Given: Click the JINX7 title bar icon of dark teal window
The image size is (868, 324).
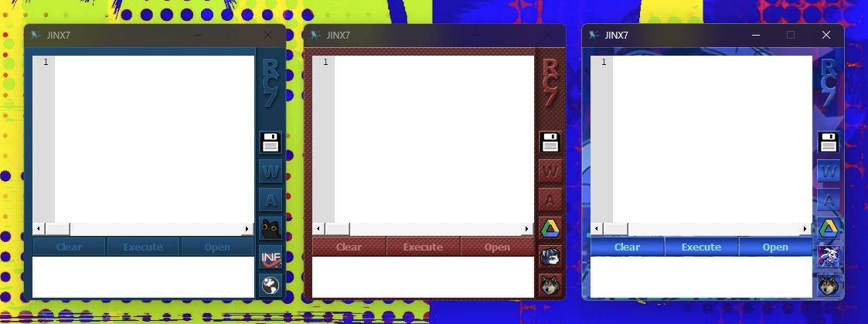Looking at the screenshot, I should [36, 35].
